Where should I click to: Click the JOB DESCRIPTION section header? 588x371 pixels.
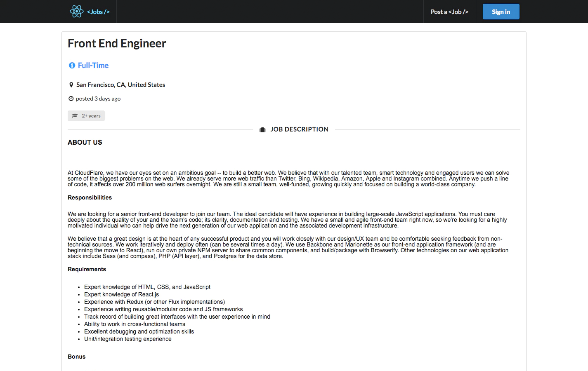click(300, 129)
